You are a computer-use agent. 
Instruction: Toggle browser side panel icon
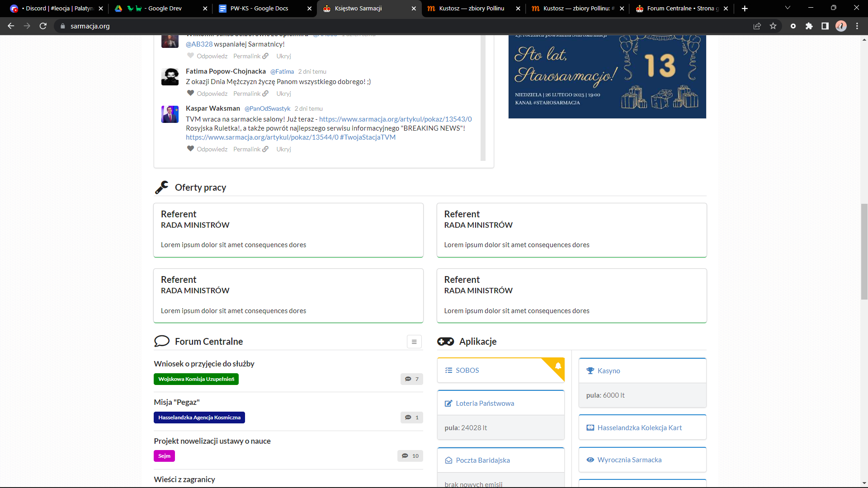pos(825,26)
